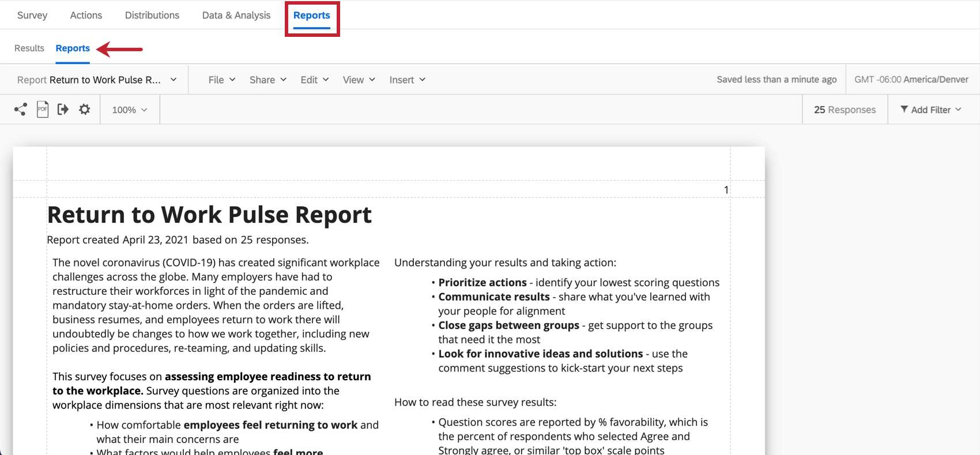
Task: Click the filter funnel icon
Action: [904, 109]
